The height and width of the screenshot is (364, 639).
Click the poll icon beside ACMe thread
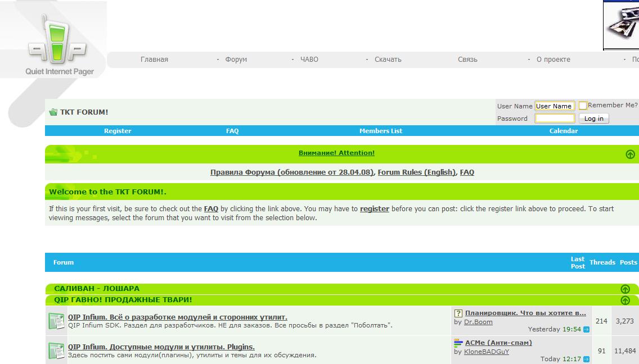pos(458,343)
